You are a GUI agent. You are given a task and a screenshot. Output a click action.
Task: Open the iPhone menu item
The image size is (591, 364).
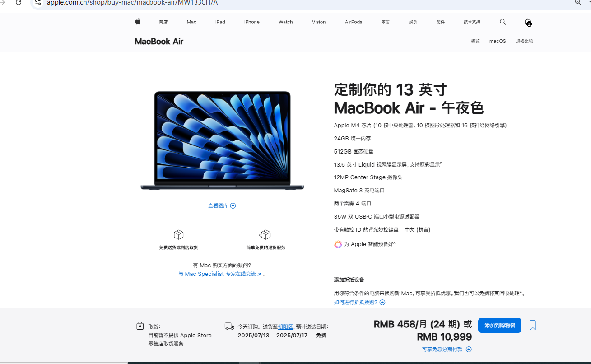pyautogui.click(x=252, y=22)
